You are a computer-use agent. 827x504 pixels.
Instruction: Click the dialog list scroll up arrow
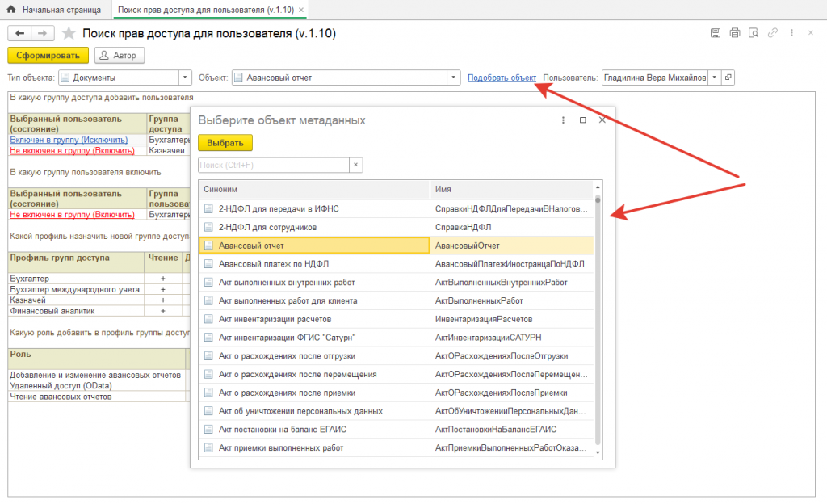(598, 187)
